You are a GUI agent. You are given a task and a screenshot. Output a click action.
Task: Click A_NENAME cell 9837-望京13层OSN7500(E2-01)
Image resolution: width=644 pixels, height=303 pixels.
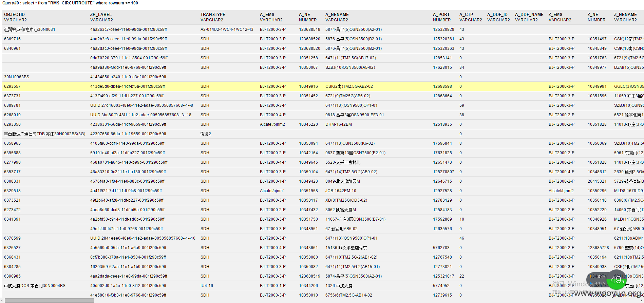tap(355, 153)
